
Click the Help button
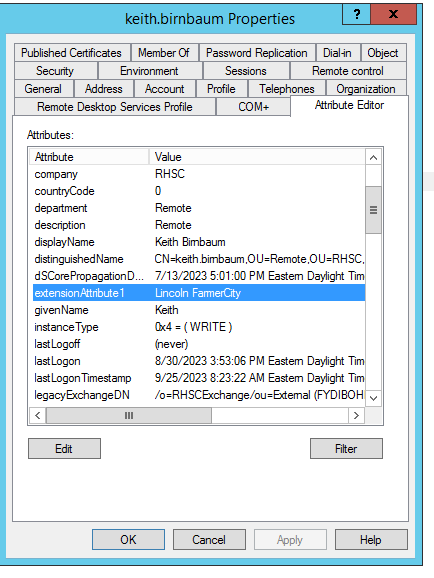(x=371, y=540)
